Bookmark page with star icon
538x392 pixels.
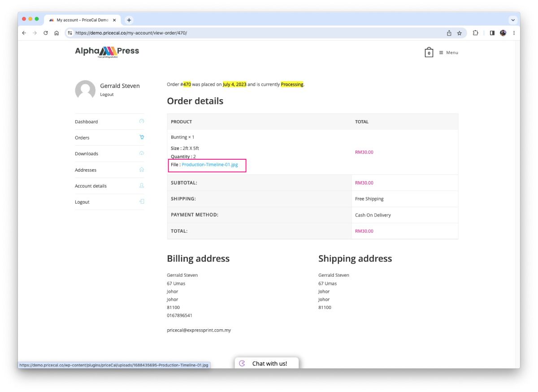tap(460, 33)
